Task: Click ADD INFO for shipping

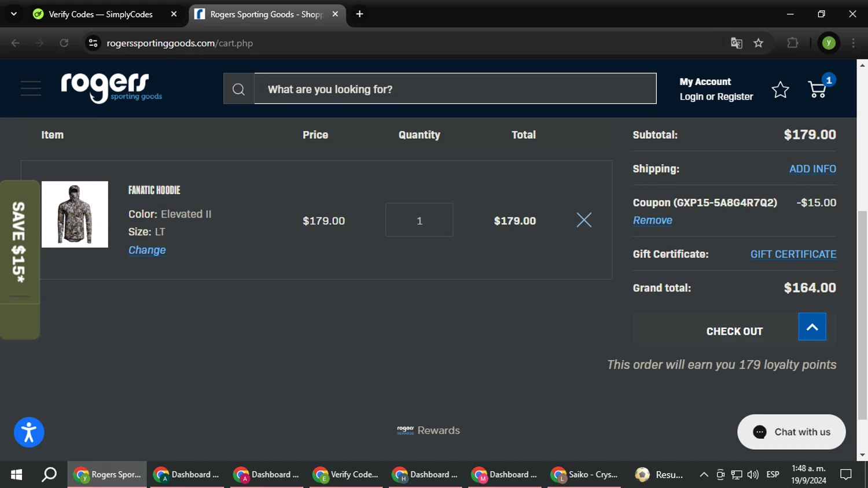Action: click(812, 169)
